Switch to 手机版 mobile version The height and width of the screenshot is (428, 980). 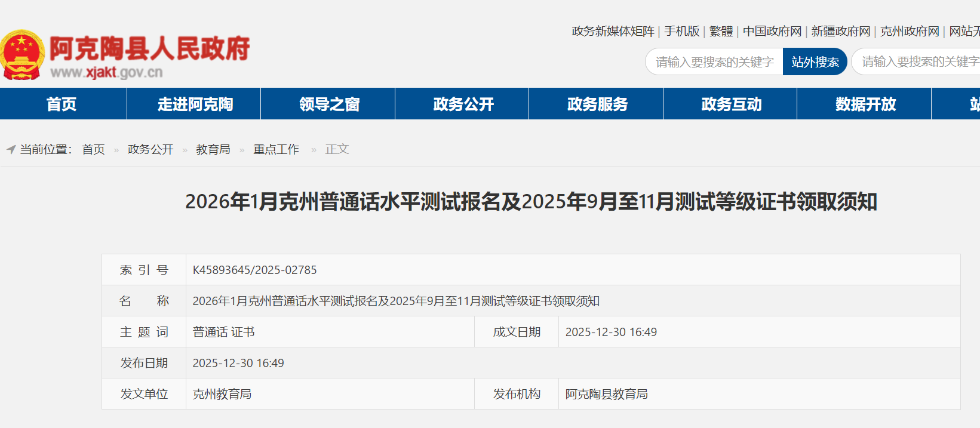pyautogui.click(x=682, y=31)
